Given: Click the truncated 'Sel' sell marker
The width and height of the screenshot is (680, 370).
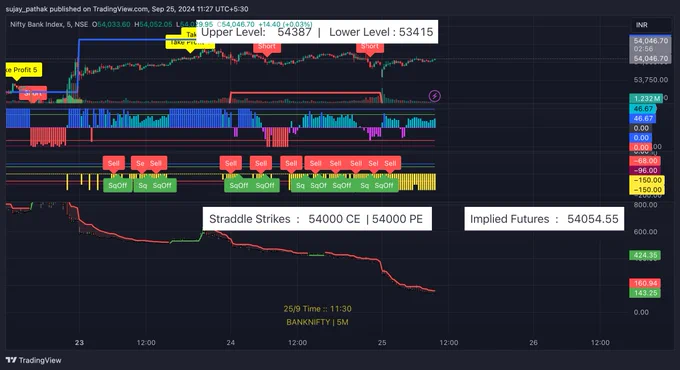Looking at the screenshot, I should [x=373, y=163].
